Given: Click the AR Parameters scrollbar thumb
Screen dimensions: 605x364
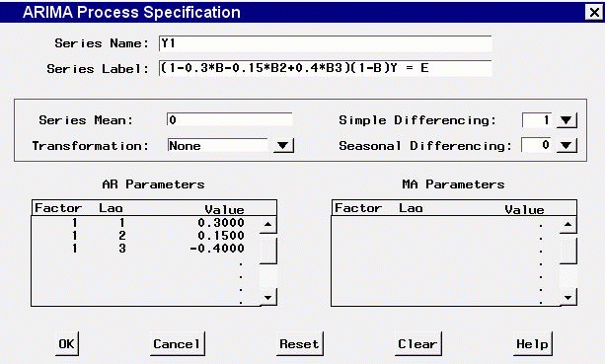Looking at the screenshot, I should 268,251.
